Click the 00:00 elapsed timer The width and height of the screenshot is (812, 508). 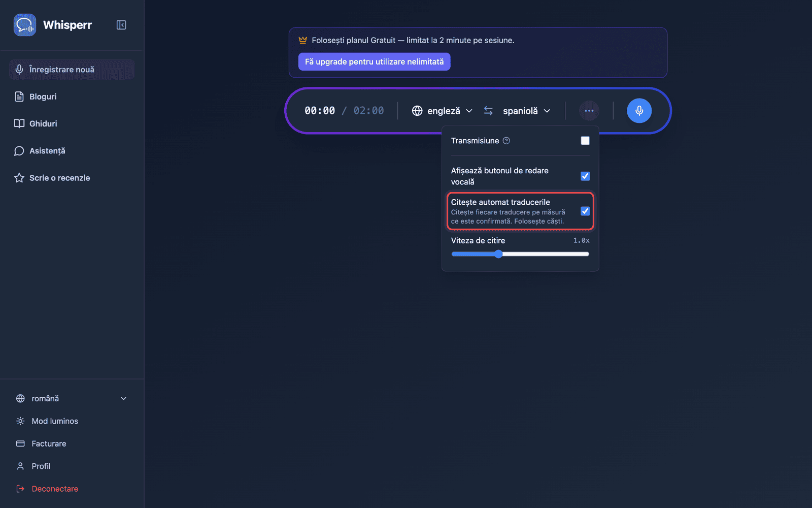click(x=320, y=111)
